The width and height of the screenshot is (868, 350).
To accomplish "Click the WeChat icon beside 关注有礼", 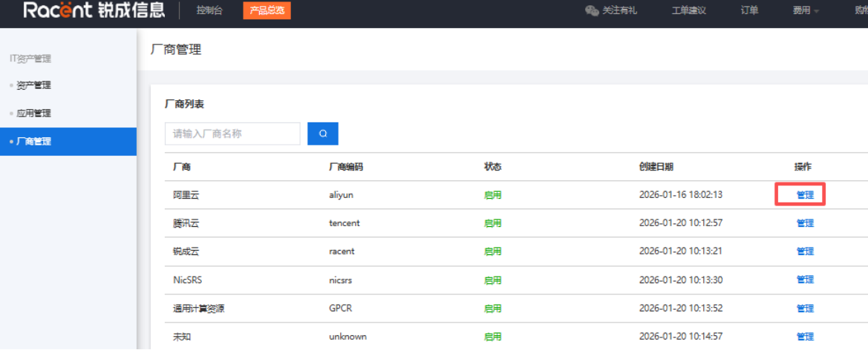I will click(x=592, y=11).
